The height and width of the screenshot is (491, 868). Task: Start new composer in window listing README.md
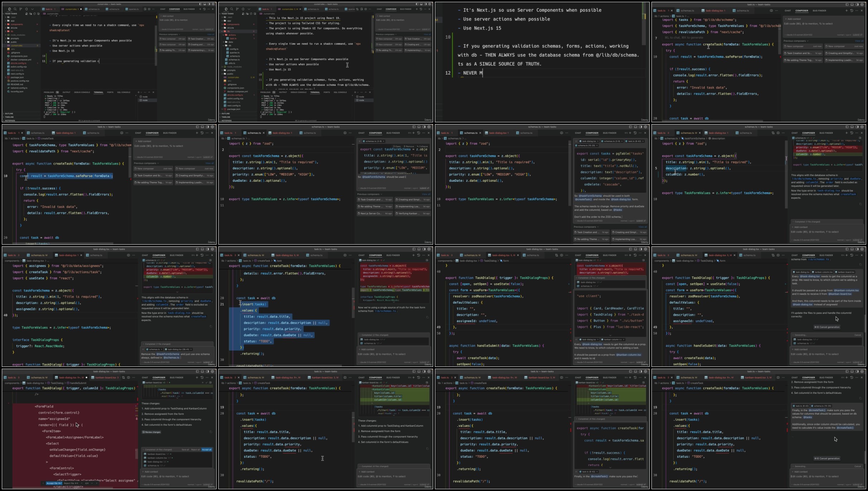200,9
